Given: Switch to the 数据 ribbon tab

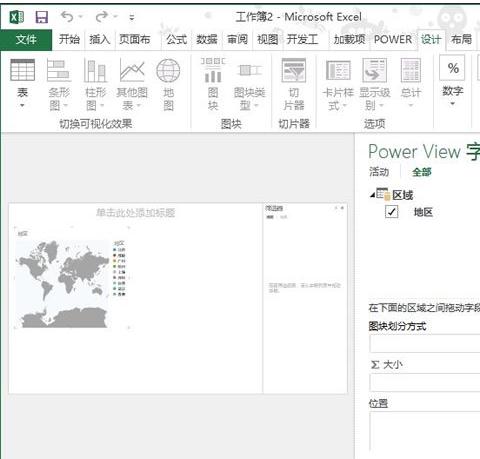Looking at the screenshot, I should click(207, 40).
